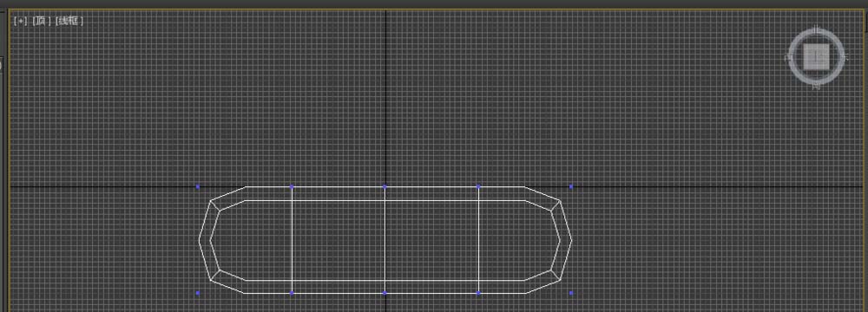Open the 顶 point-of-view viewport menu
This screenshot has width=868, height=312.
click(41, 21)
